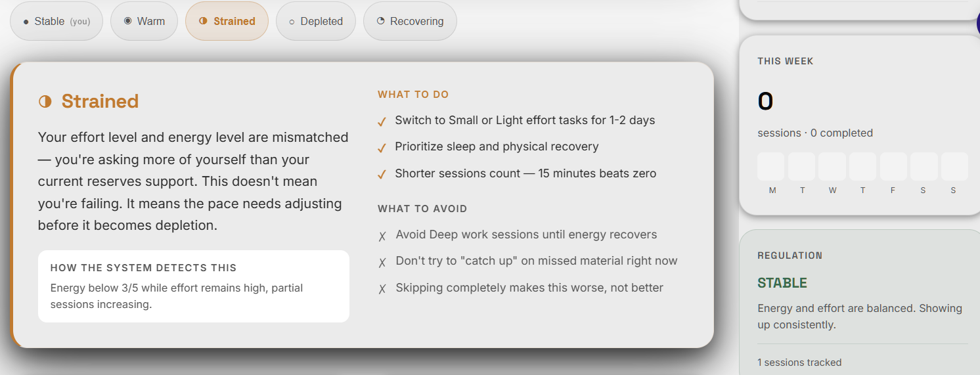Click the half-circle icon beside Strained heading
Viewport: 980px width, 375px height.
(45, 101)
